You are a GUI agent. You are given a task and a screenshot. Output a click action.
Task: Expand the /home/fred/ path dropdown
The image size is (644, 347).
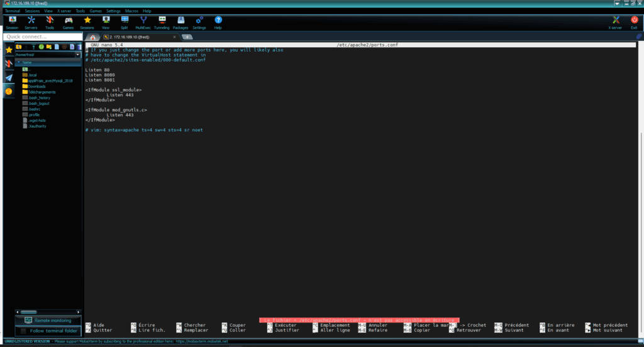point(77,55)
